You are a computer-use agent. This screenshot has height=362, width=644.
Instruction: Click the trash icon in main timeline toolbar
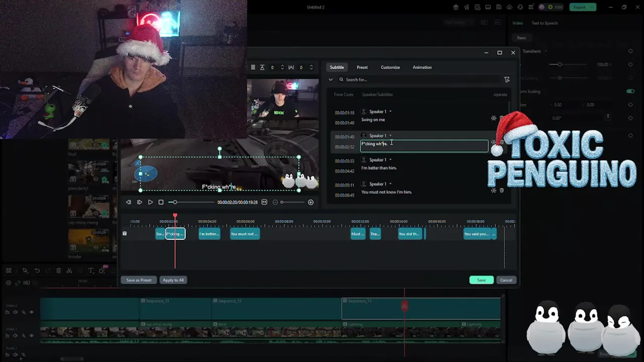coord(58,270)
